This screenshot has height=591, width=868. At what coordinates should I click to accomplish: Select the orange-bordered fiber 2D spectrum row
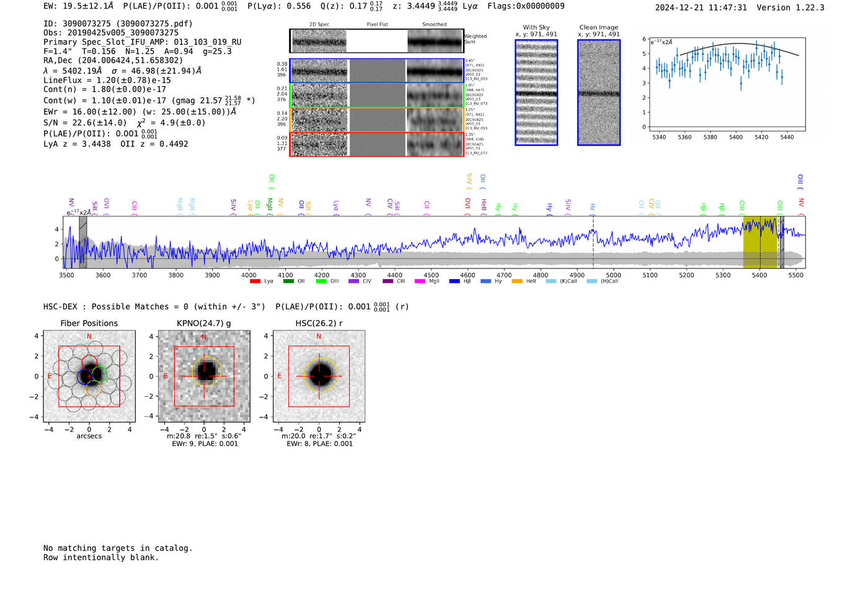tap(377, 120)
